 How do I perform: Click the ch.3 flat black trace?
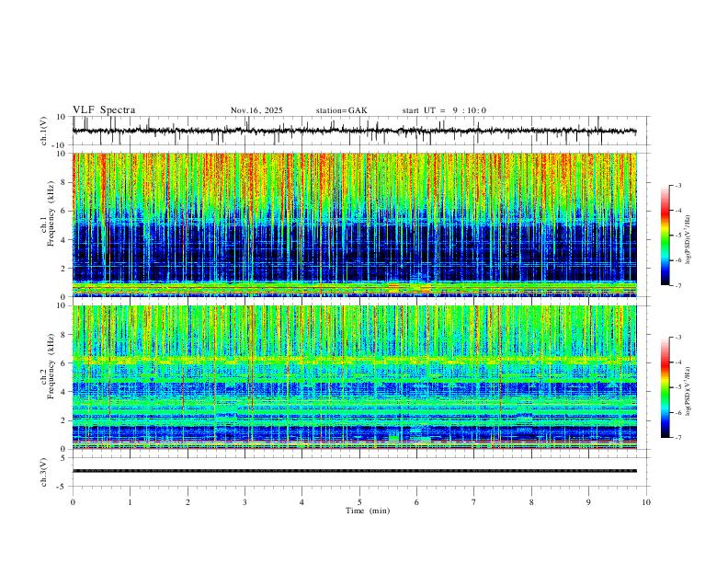354,471
